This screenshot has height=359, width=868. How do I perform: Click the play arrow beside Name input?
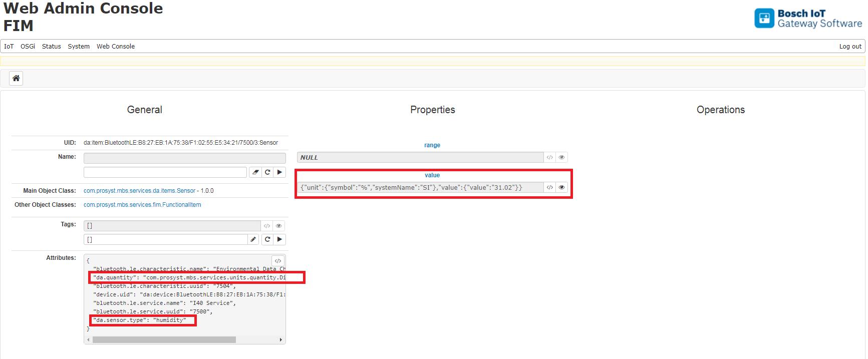279,172
